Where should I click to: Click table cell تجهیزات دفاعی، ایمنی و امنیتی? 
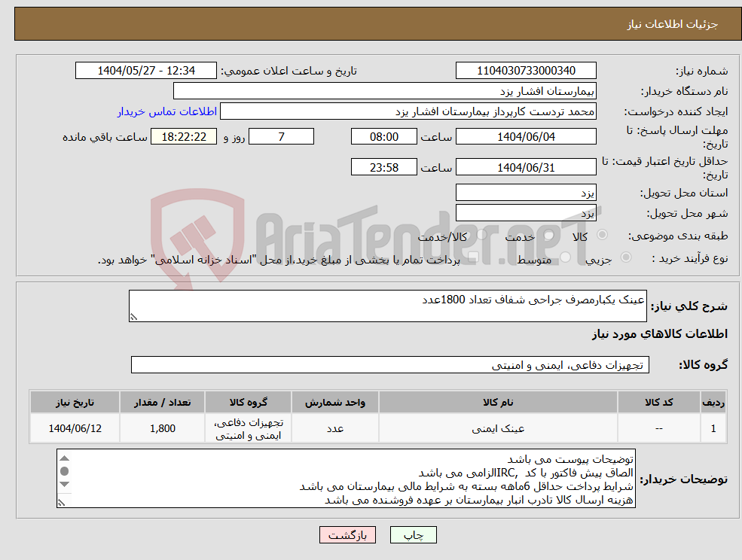point(248,428)
